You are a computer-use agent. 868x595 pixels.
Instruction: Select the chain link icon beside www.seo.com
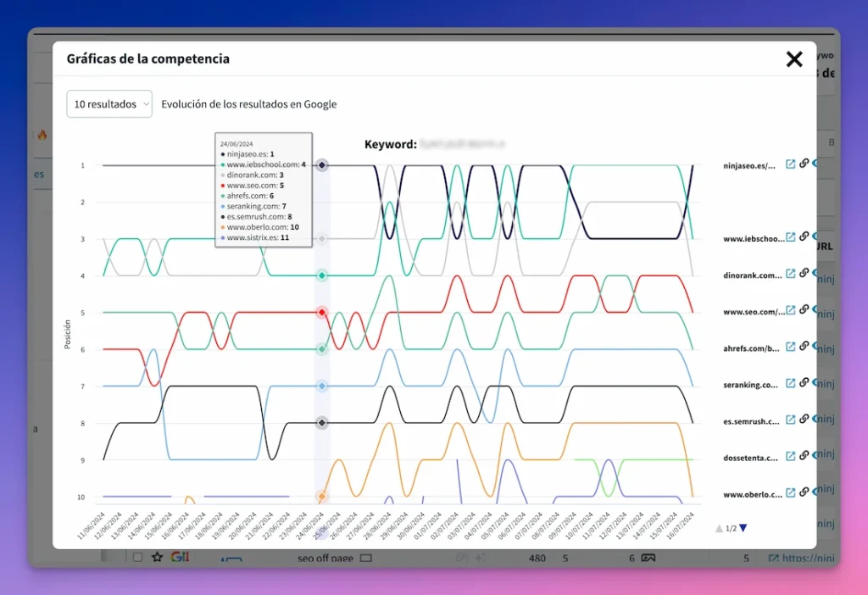(803, 310)
